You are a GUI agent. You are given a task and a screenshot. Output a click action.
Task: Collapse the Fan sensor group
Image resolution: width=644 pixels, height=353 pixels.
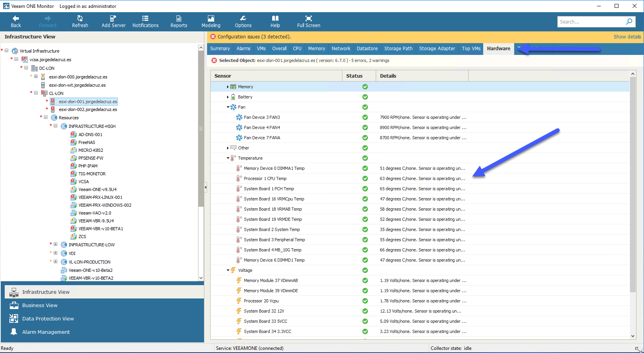click(x=228, y=107)
